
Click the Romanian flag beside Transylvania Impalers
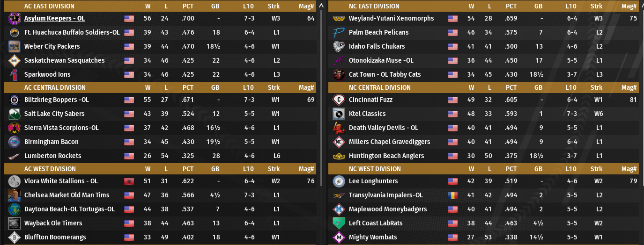pos(452,195)
